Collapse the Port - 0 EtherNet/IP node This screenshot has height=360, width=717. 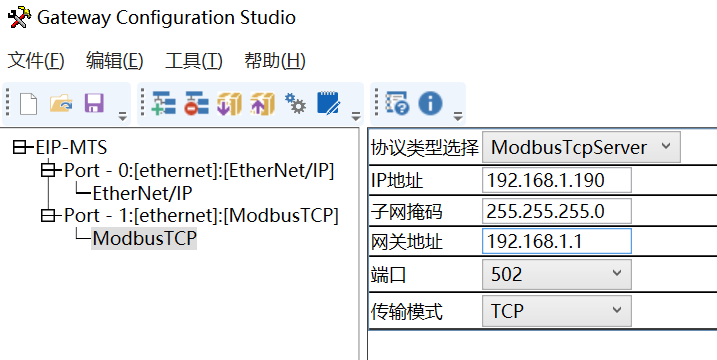pos(48,170)
